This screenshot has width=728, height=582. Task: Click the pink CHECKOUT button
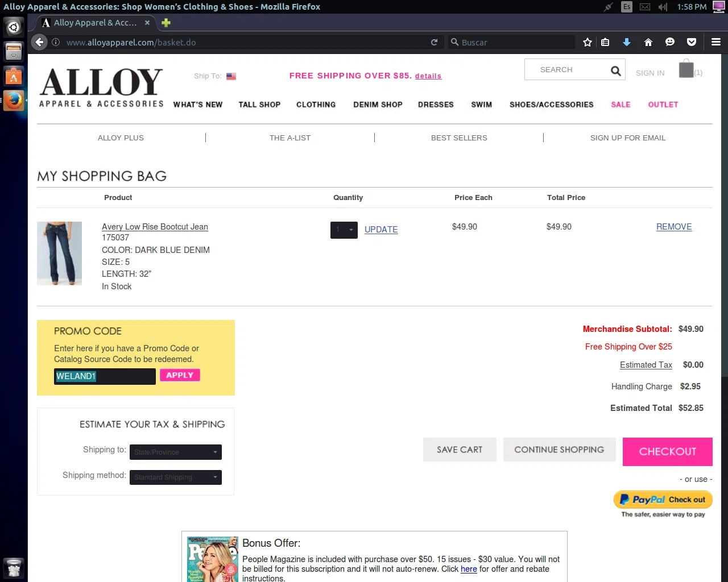coord(668,452)
